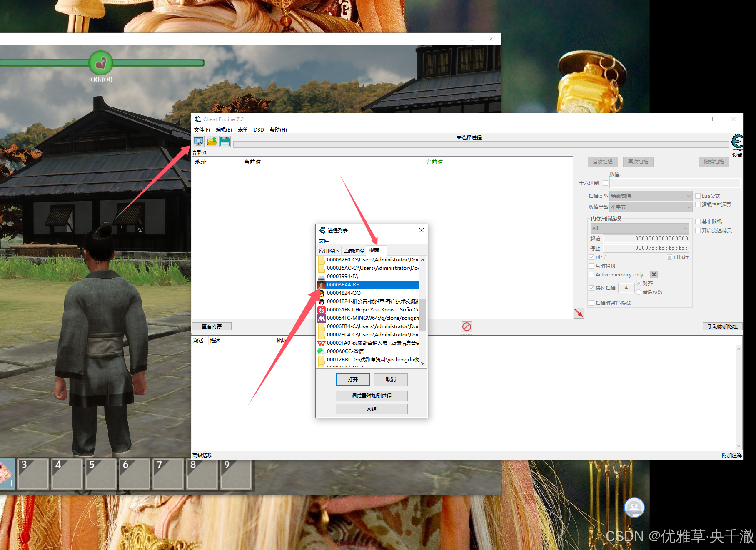Click the red arrow add-to-list icon
The height and width of the screenshot is (550, 756).
(579, 313)
